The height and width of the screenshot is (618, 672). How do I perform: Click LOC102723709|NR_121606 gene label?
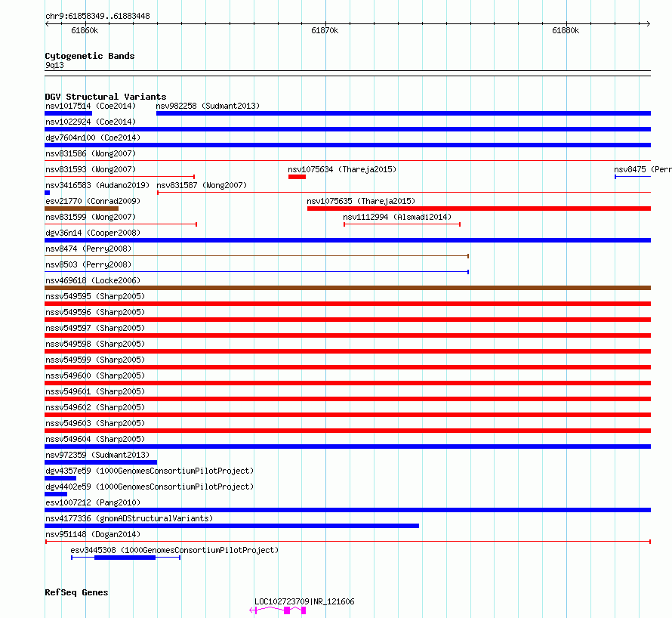click(x=304, y=601)
